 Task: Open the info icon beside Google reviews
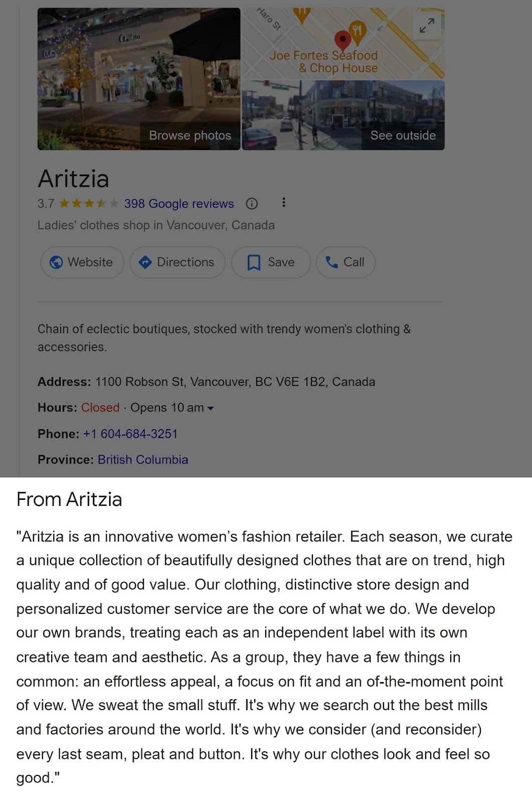click(x=252, y=204)
